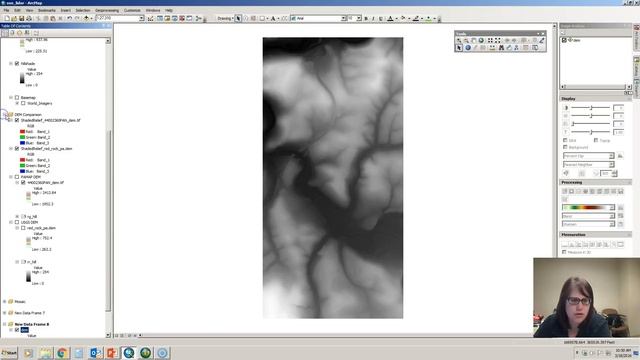The image size is (640, 360).
Task: Open PowerPoint from the taskbar
Action: click(x=112, y=353)
